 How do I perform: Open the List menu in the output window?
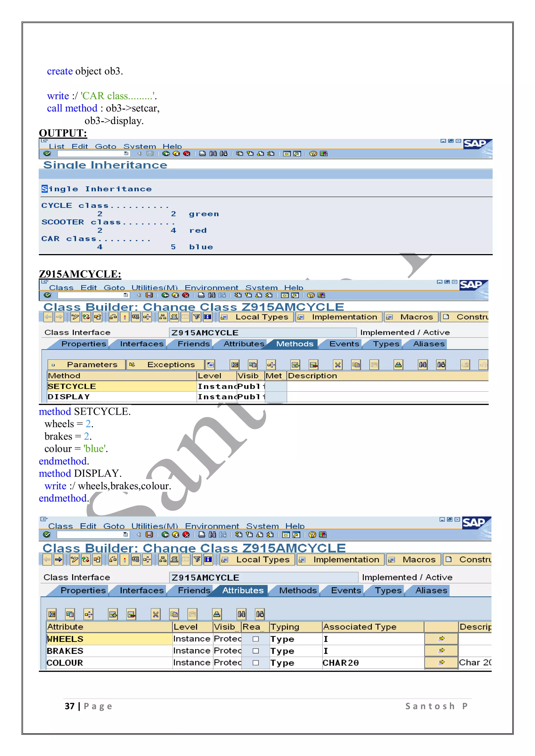click(57, 146)
